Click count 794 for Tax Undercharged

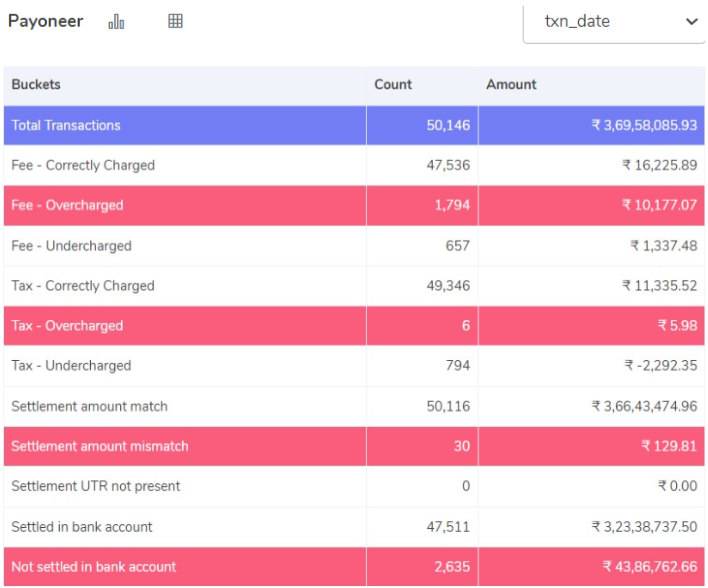pyautogui.click(x=457, y=365)
